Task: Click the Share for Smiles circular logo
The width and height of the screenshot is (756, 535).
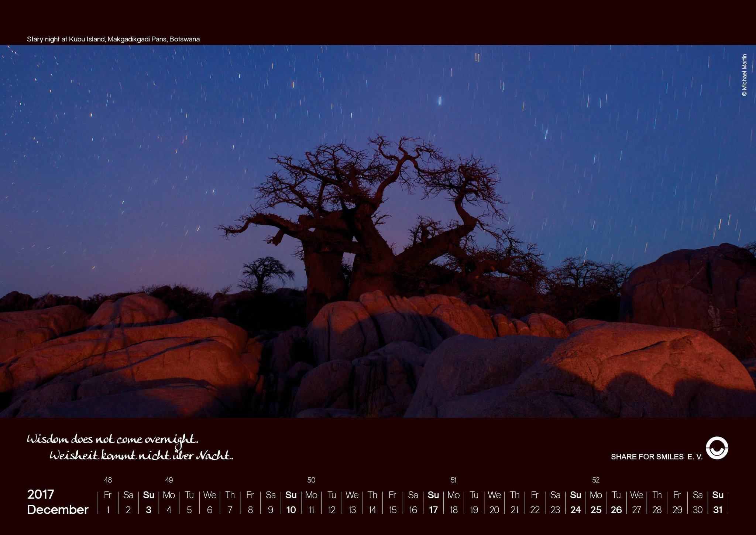Action: [717, 448]
